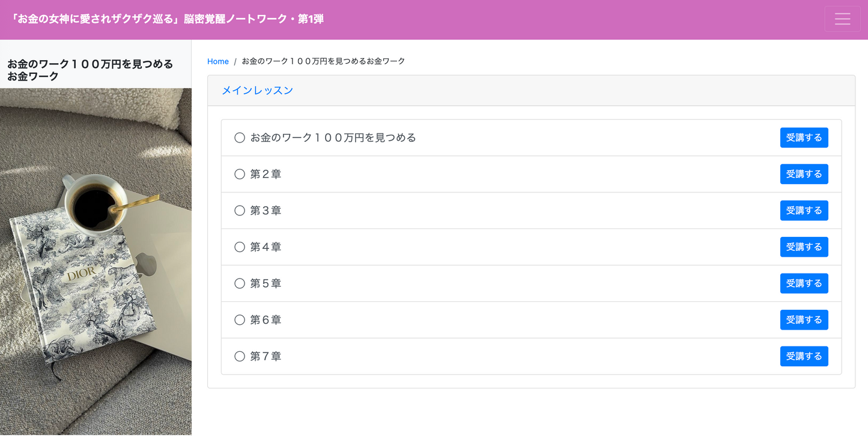Begin 第７章 using 受講する button

pyautogui.click(x=804, y=357)
